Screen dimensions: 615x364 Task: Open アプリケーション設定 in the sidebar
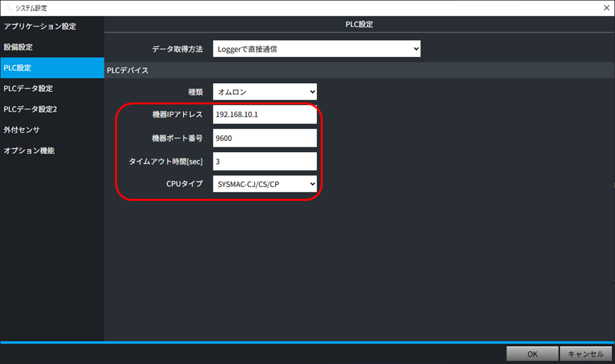40,26
